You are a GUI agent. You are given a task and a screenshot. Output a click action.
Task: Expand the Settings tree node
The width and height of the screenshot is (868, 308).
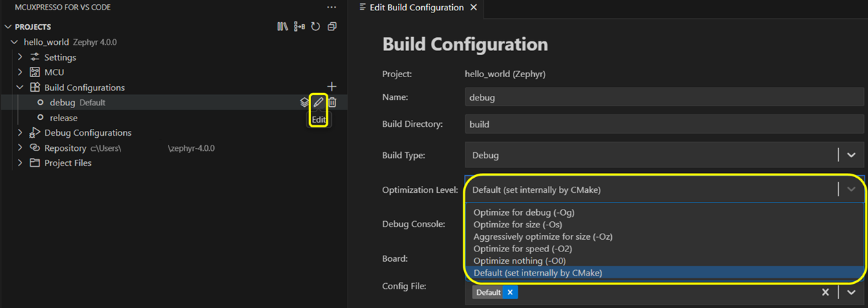click(21, 57)
